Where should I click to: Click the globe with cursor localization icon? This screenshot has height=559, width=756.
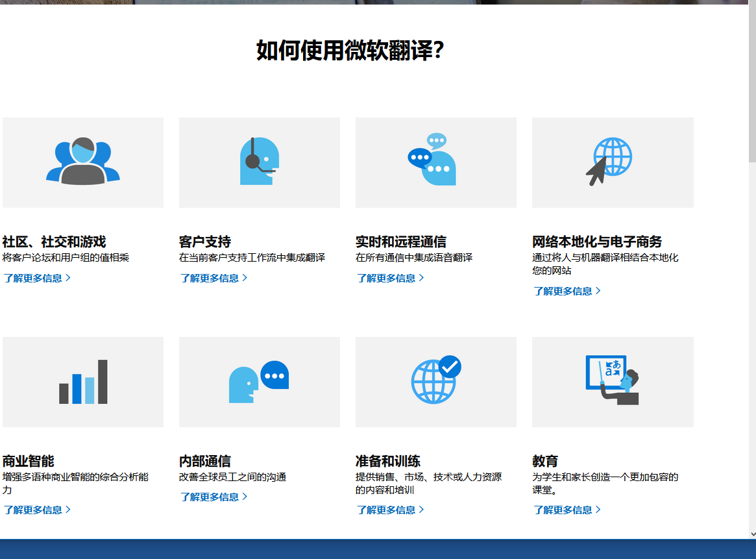[x=609, y=162]
